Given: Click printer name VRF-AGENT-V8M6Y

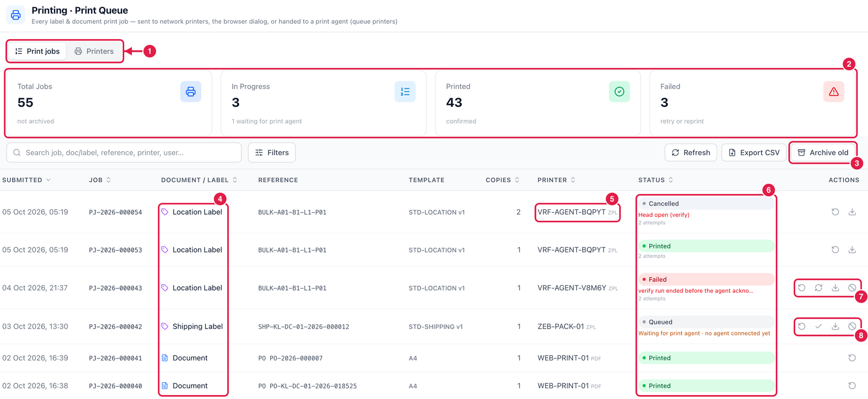Looking at the screenshot, I should point(572,288).
